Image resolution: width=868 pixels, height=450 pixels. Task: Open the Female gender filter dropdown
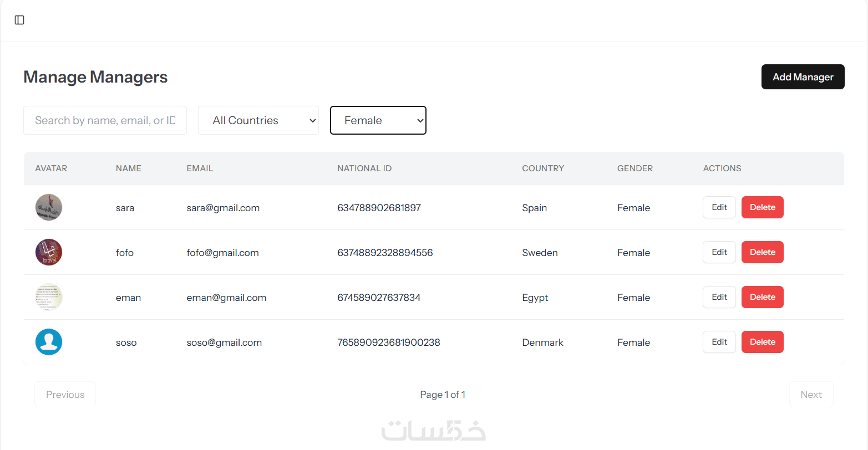click(378, 120)
